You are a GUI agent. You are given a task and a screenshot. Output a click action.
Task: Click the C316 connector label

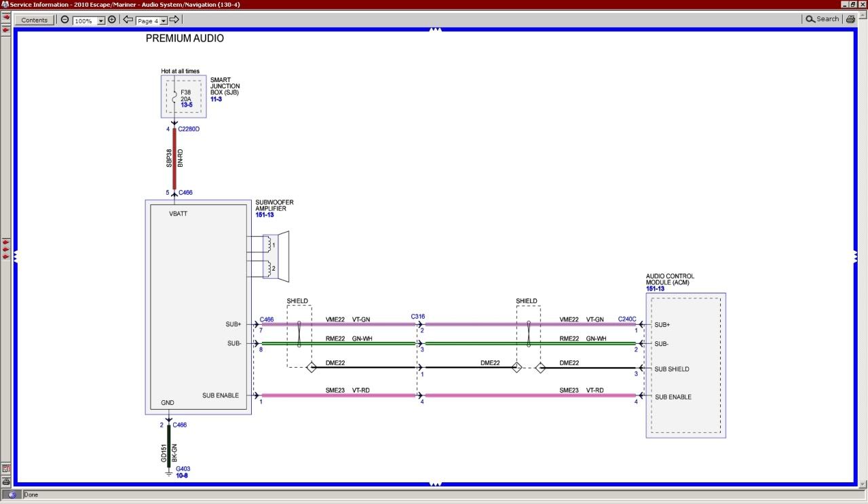click(x=417, y=317)
